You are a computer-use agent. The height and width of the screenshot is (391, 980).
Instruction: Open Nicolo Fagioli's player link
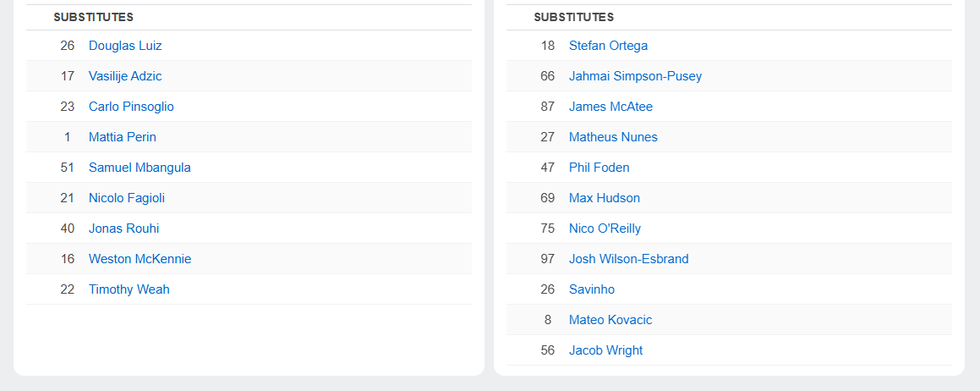[127, 198]
